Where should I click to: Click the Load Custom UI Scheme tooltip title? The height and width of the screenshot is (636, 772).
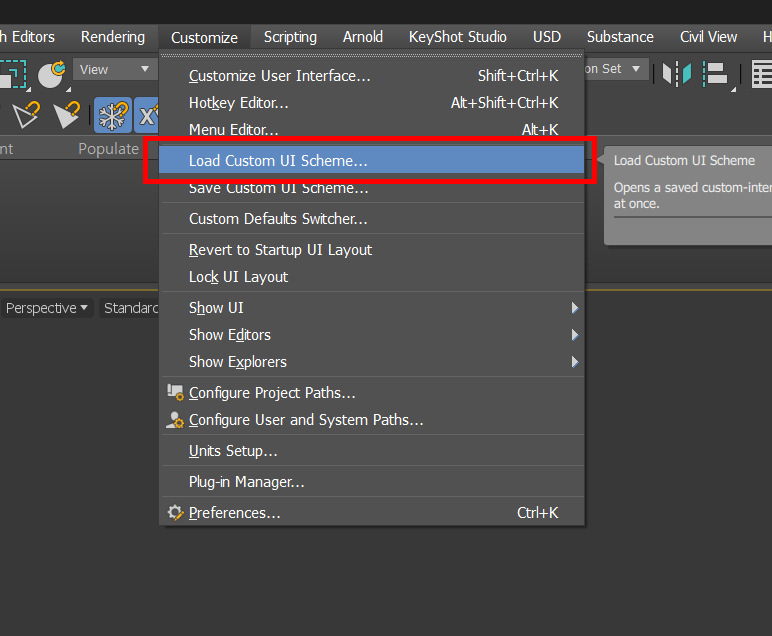click(x=684, y=160)
